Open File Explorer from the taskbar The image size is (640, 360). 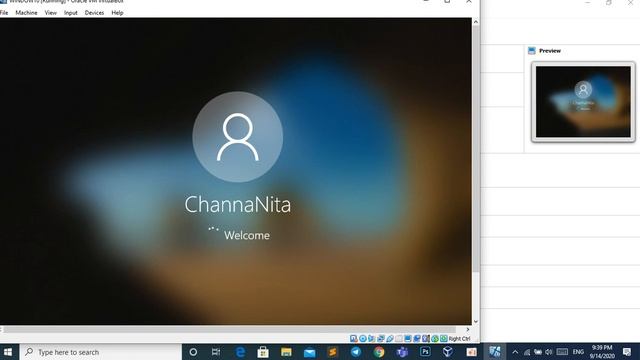286,352
